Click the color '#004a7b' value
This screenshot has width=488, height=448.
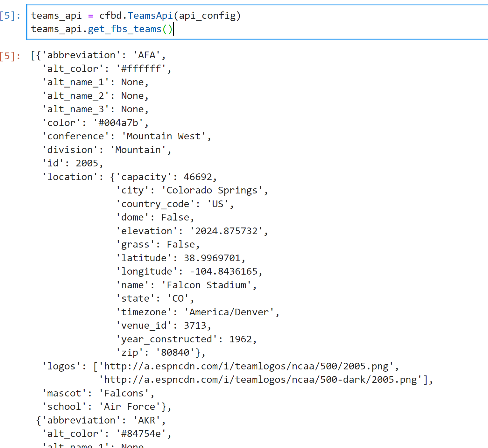[118, 123]
